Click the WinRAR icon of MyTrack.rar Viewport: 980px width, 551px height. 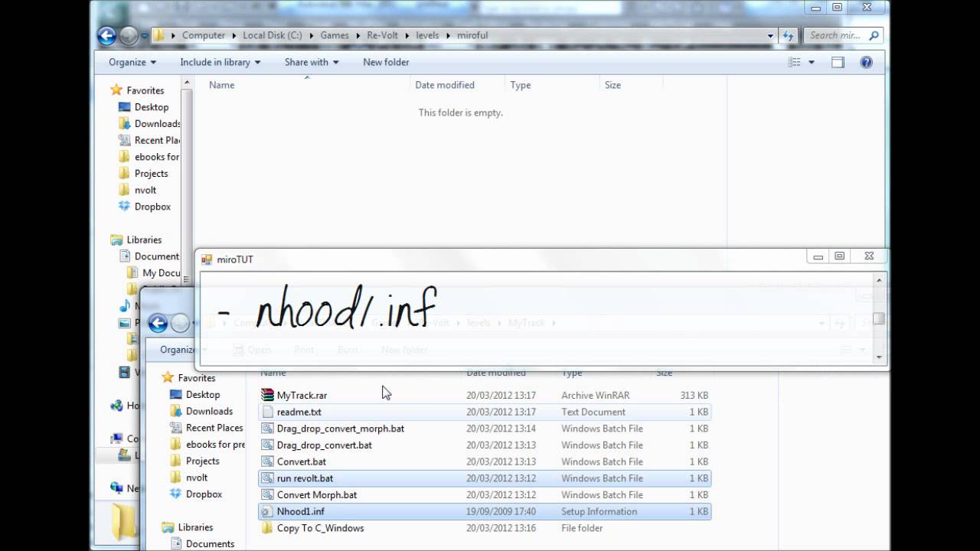(x=267, y=395)
